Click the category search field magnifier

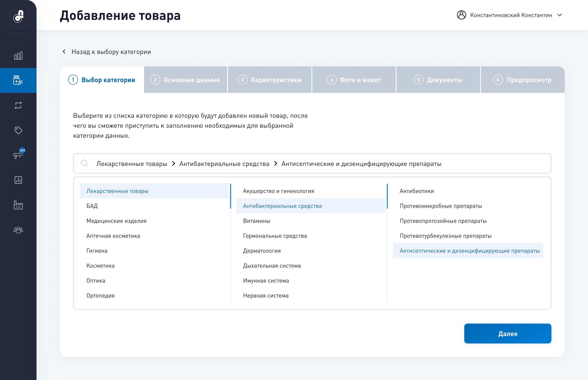85,163
